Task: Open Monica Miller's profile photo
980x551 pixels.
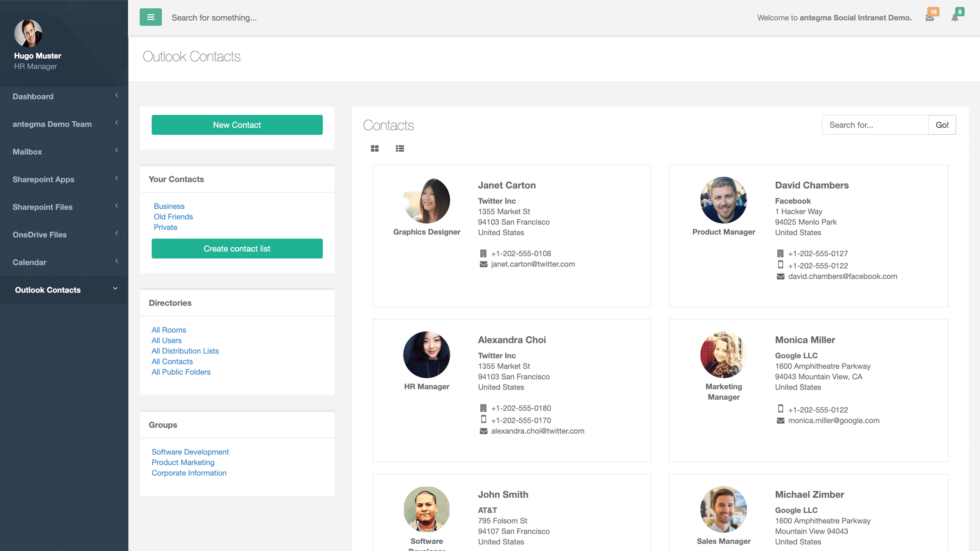Action: pyautogui.click(x=724, y=355)
